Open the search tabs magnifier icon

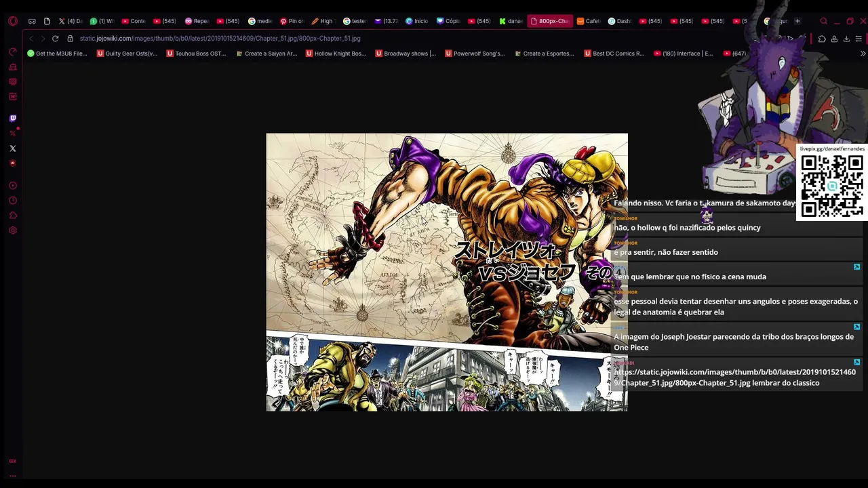(x=823, y=21)
